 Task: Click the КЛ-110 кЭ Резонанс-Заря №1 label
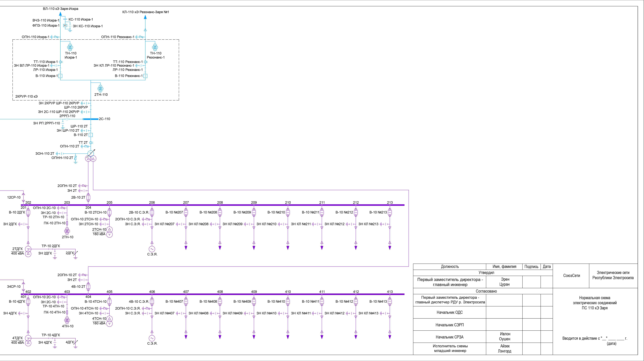[146, 12]
